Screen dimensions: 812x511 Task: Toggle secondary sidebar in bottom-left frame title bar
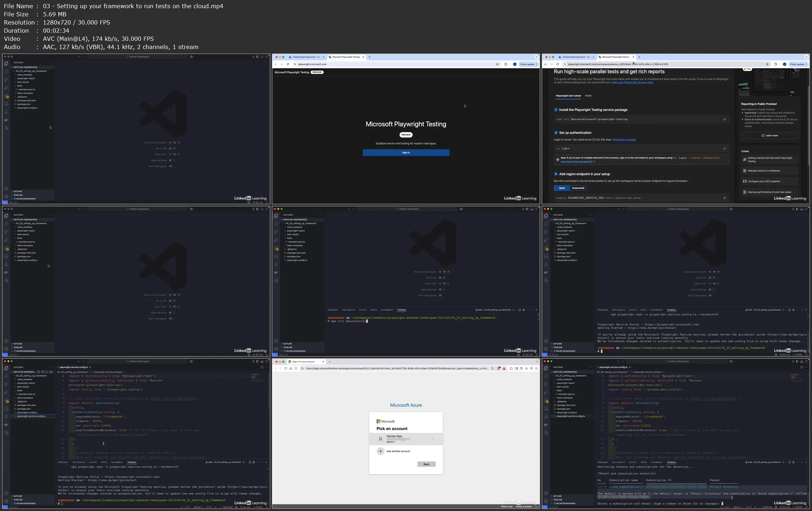(266, 361)
